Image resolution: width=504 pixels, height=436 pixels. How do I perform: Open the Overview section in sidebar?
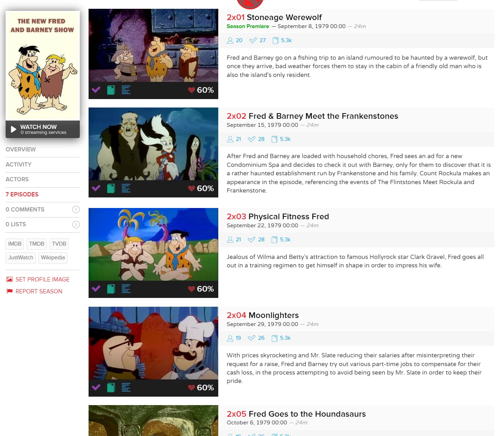(x=21, y=149)
